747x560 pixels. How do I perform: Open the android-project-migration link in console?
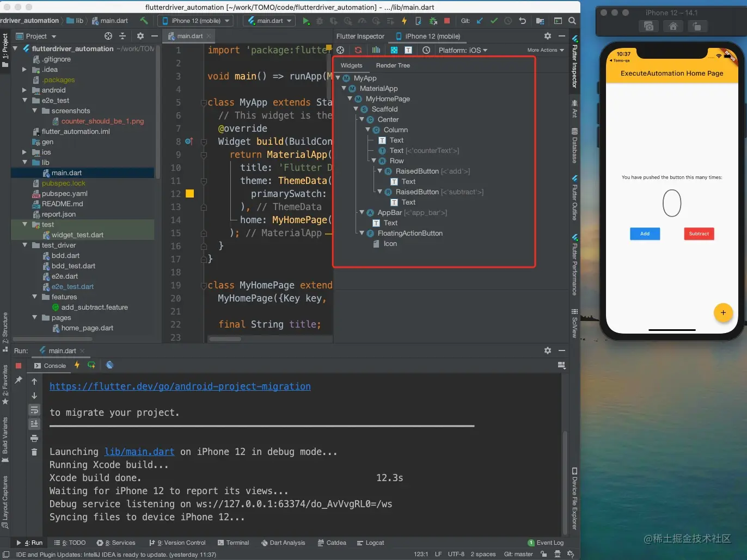coord(180,386)
